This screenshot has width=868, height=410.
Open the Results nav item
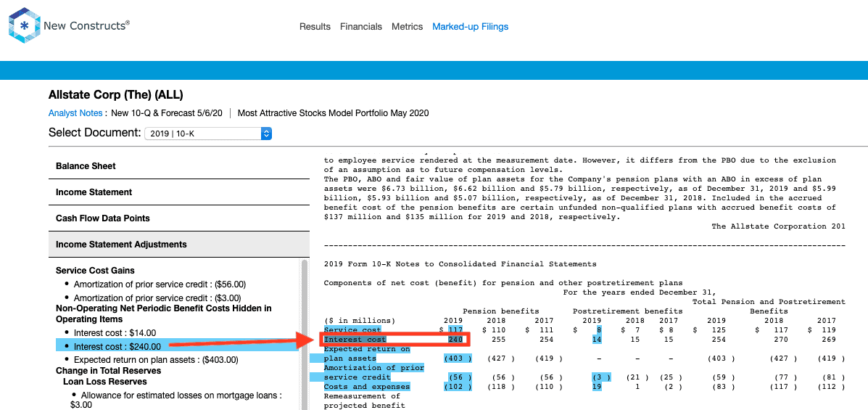click(315, 27)
